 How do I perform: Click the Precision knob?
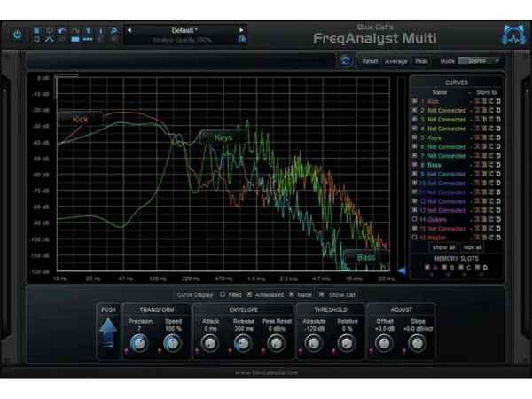pos(139,342)
